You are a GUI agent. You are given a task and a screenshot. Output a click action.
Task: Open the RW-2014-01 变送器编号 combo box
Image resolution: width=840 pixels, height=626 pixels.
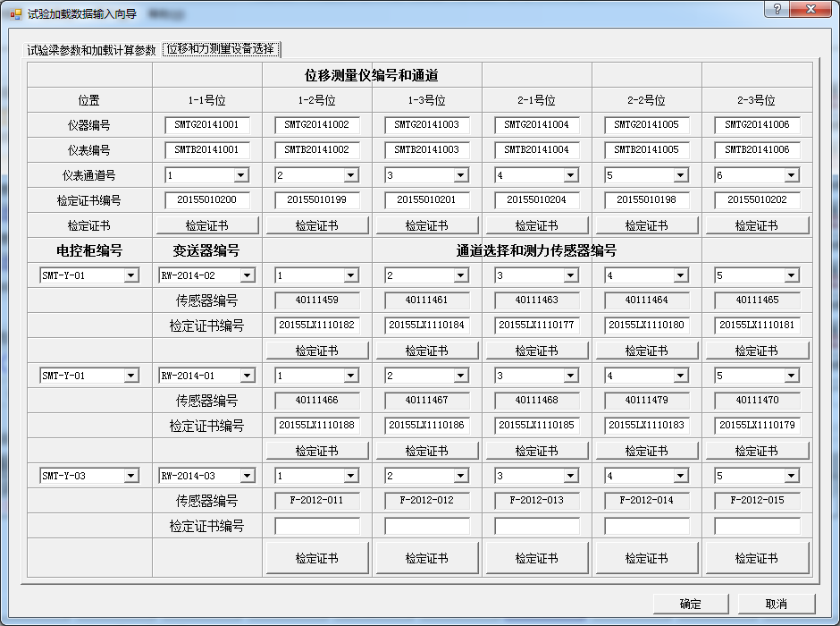pyautogui.click(x=247, y=376)
